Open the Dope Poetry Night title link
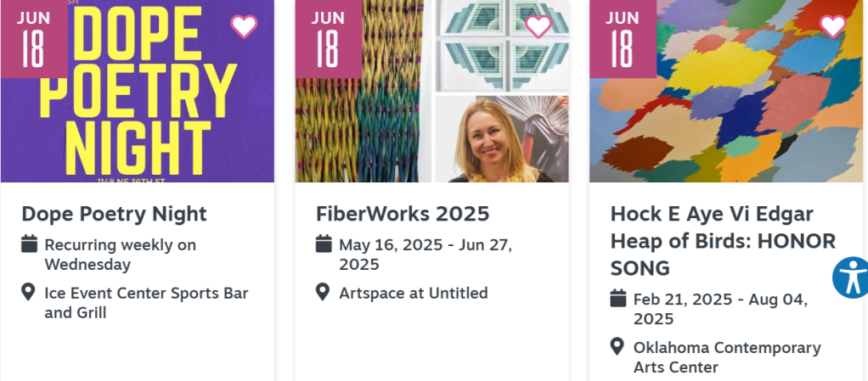This screenshot has height=381, width=868. pyautogui.click(x=114, y=213)
